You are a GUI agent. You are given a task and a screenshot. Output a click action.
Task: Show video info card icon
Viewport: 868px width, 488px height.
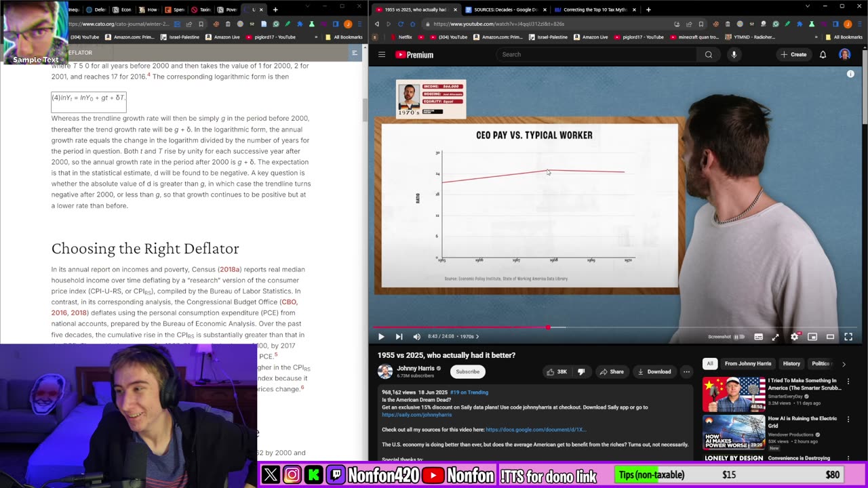(850, 74)
